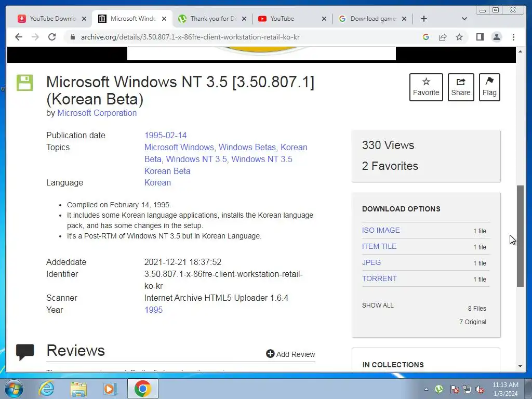Click the scrollbar down arrow

[x=520, y=366]
